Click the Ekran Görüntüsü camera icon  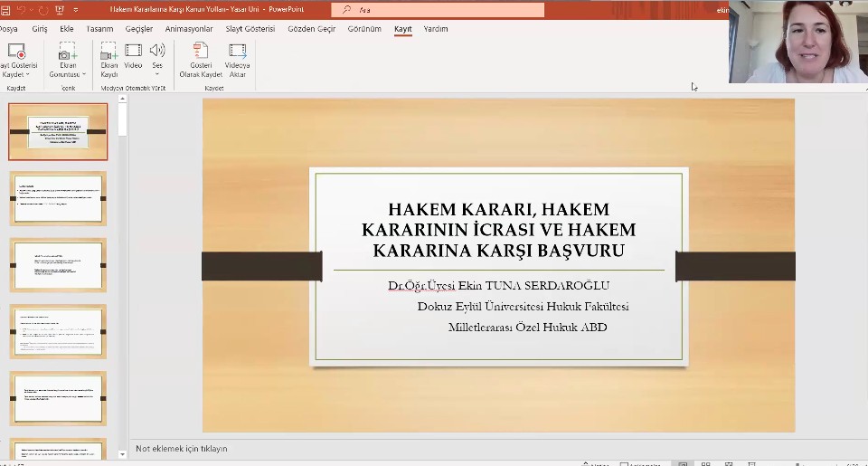[68, 52]
